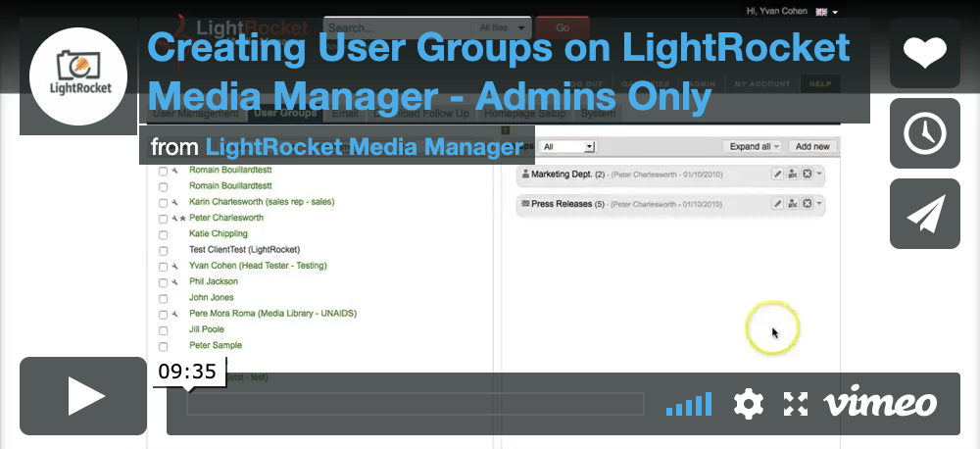Image resolution: width=980 pixels, height=449 pixels.
Task: Open the All groups filter dropdown
Action: (x=567, y=147)
